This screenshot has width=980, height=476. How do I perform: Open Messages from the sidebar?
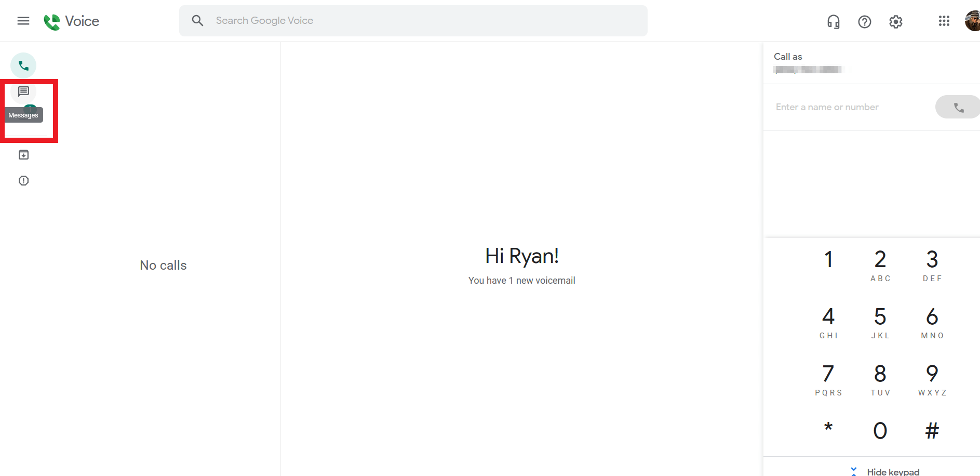coord(23,91)
